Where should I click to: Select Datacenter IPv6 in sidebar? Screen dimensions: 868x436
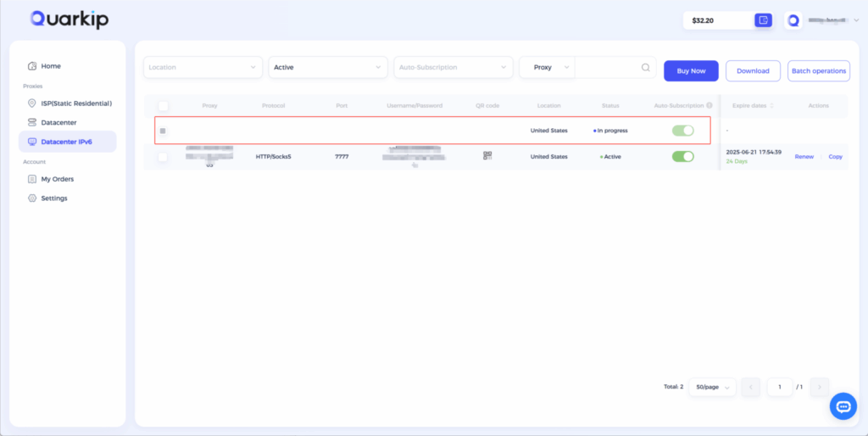(68, 142)
